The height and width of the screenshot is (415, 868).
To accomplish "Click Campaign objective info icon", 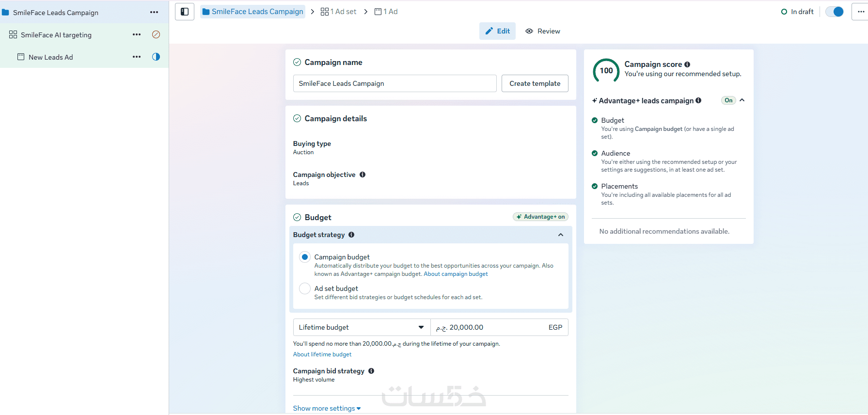I will click(363, 175).
